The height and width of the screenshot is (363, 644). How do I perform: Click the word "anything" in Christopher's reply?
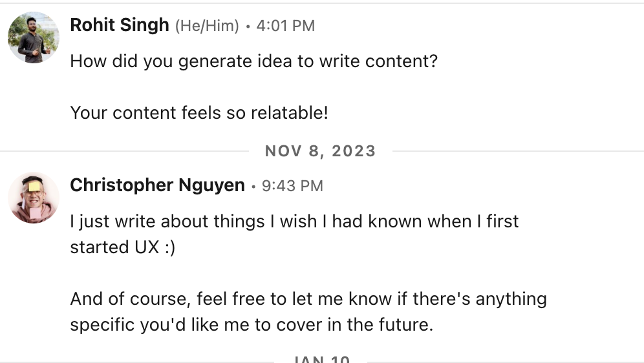[511, 299]
